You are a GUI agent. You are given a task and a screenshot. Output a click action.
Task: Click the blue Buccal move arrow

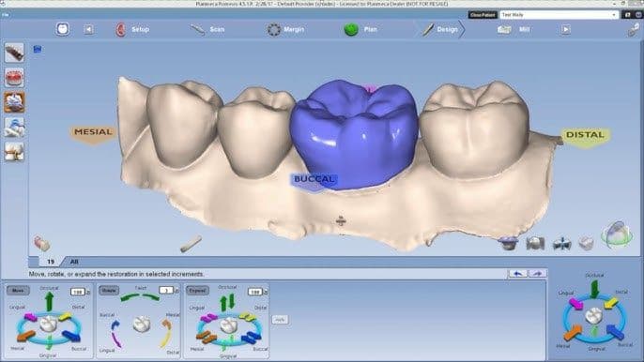point(71,336)
